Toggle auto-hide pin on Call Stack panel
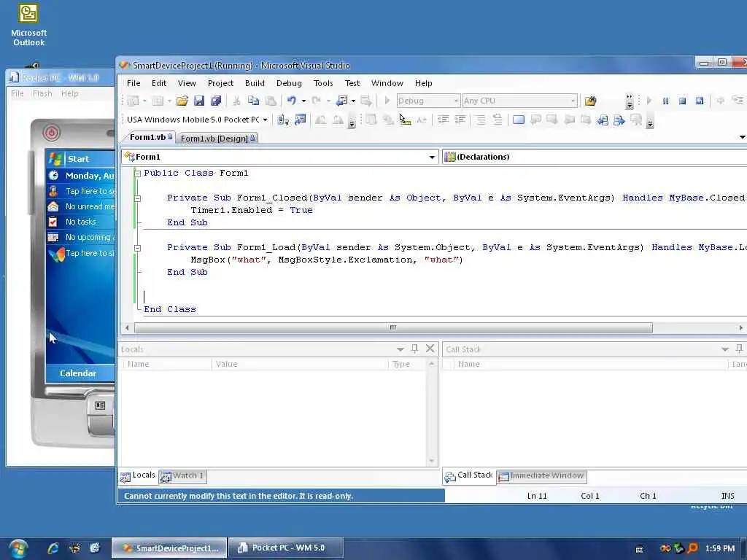 740,349
